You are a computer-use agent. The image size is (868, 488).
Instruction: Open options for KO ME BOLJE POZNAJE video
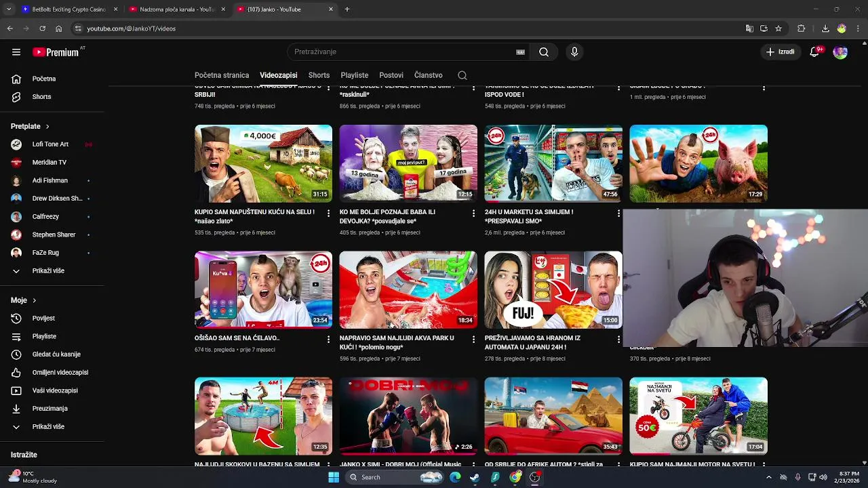point(474,213)
